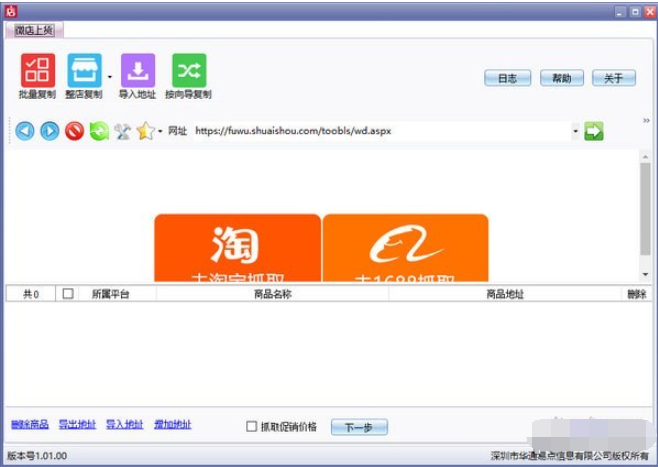
Task: Open the 日志 log button
Action: click(x=507, y=78)
